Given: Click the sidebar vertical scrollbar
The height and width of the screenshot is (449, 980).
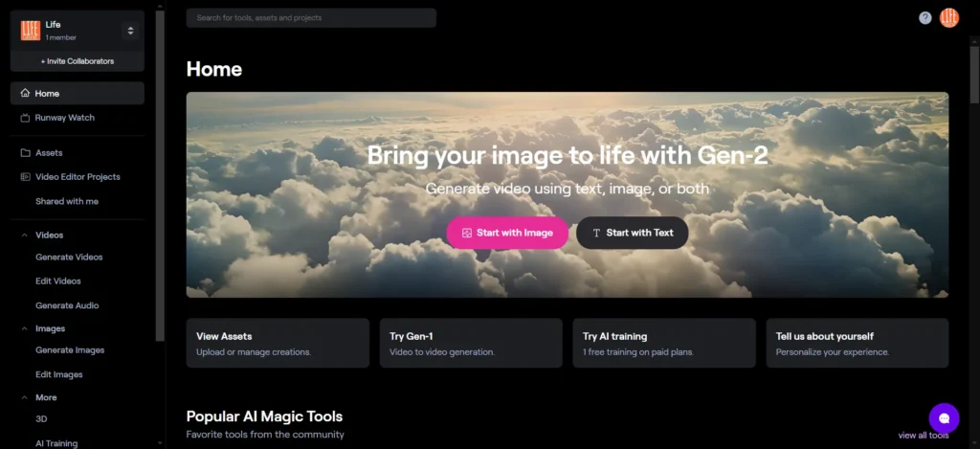Looking at the screenshot, I should [160, 175].
